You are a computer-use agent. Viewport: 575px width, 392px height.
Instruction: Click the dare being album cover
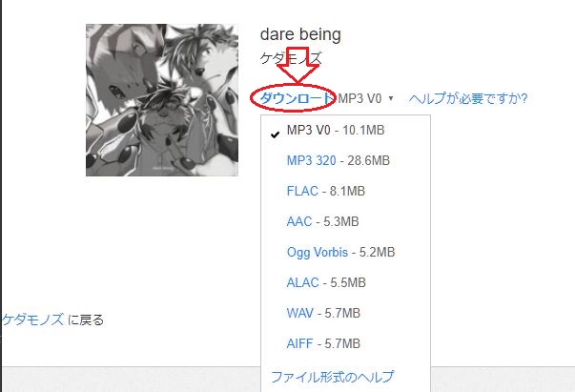point(162,100)
